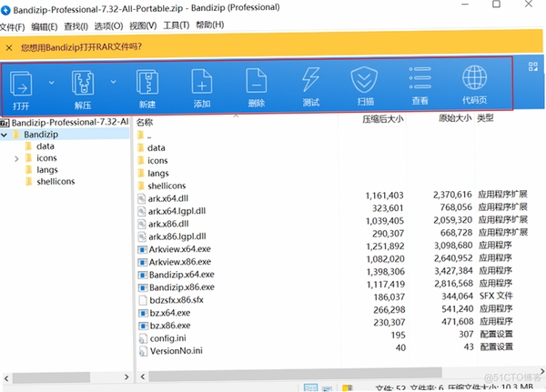Select data folder in tree
Screen dimensions: 546x392
45,146
